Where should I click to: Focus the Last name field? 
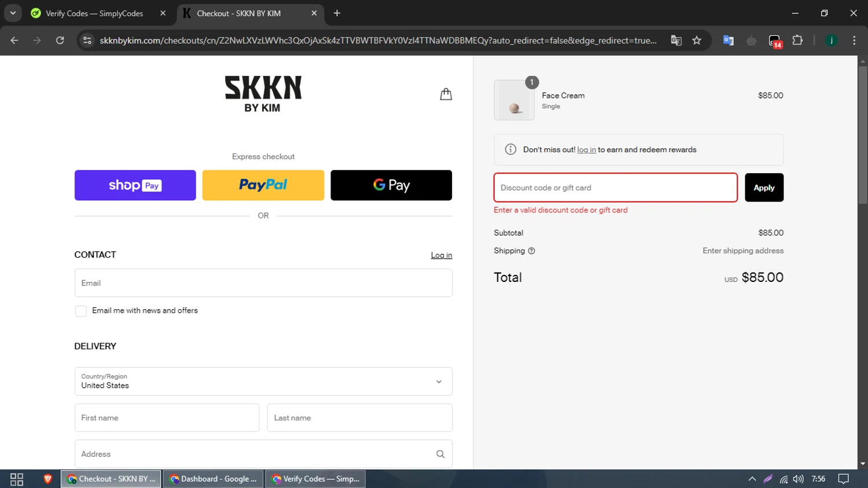pos(360,418)
